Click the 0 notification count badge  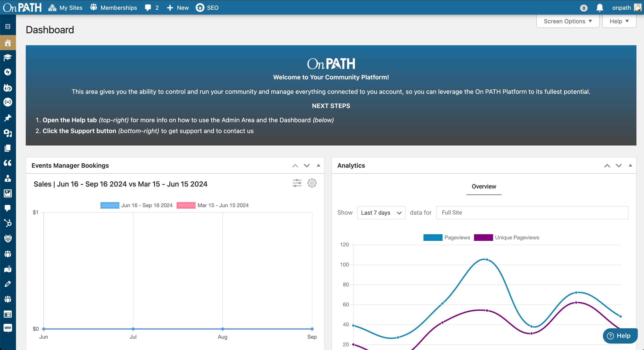(x=584, y=8)
